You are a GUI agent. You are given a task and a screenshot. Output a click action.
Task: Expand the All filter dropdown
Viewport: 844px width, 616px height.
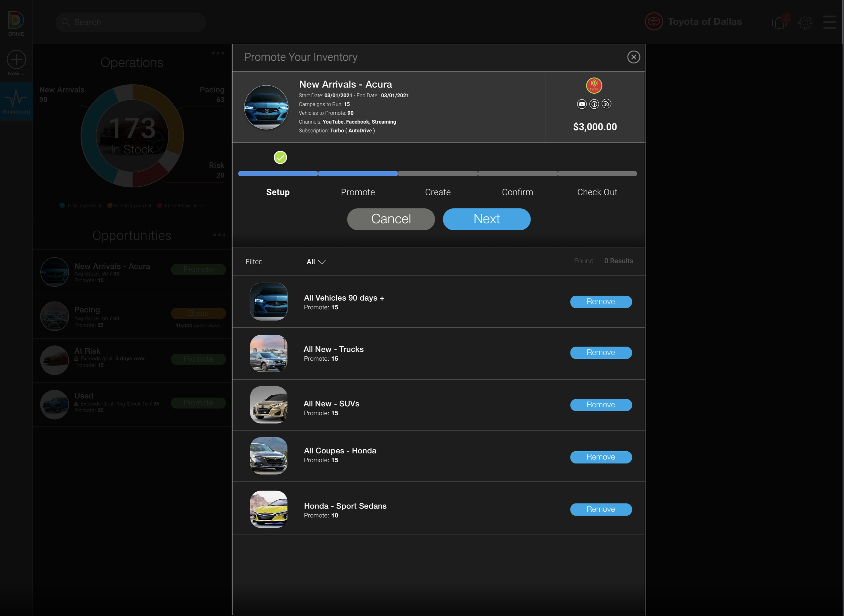pyautogui.click(x=316, y=262)
